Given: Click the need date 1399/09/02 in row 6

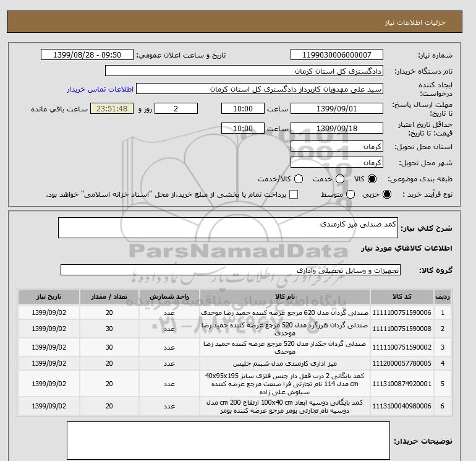Looking at the screenshot, I should [x=49, y=407].
